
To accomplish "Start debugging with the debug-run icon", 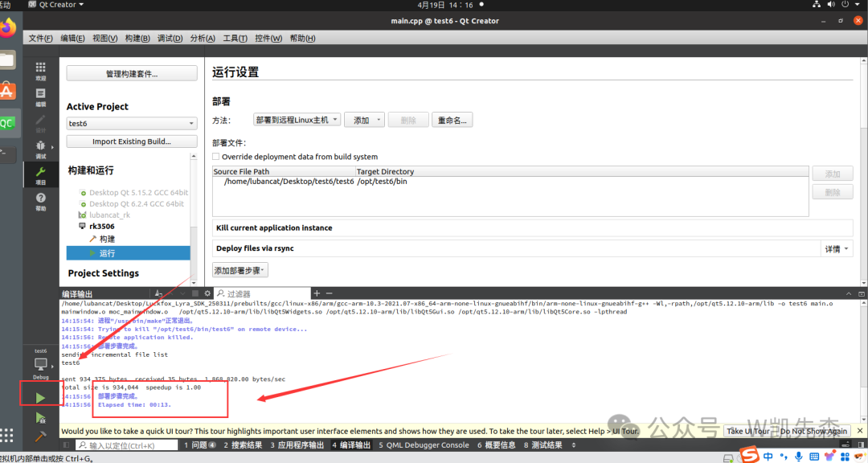I will (41, 418).
